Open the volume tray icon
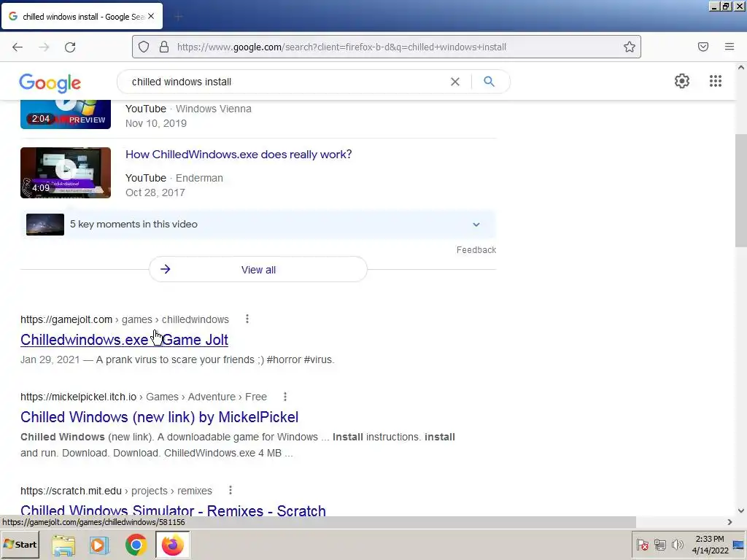Viewport: 747px width, 560px height. coord(677,545)
